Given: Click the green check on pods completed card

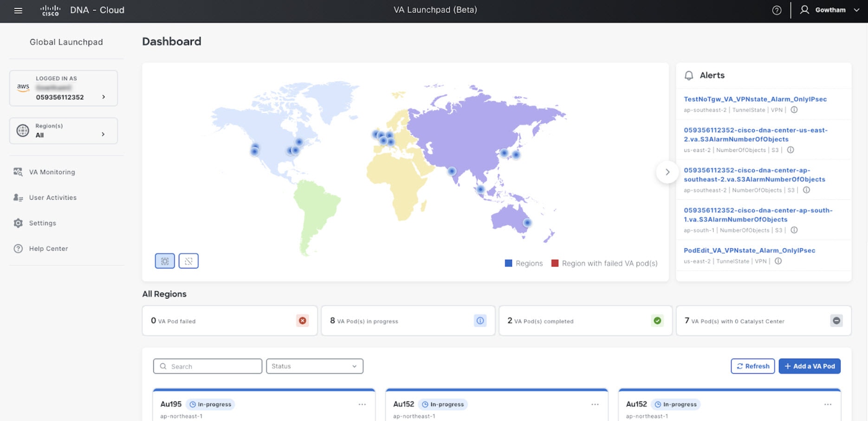Looking at the screenshot, I should point(657,321).
